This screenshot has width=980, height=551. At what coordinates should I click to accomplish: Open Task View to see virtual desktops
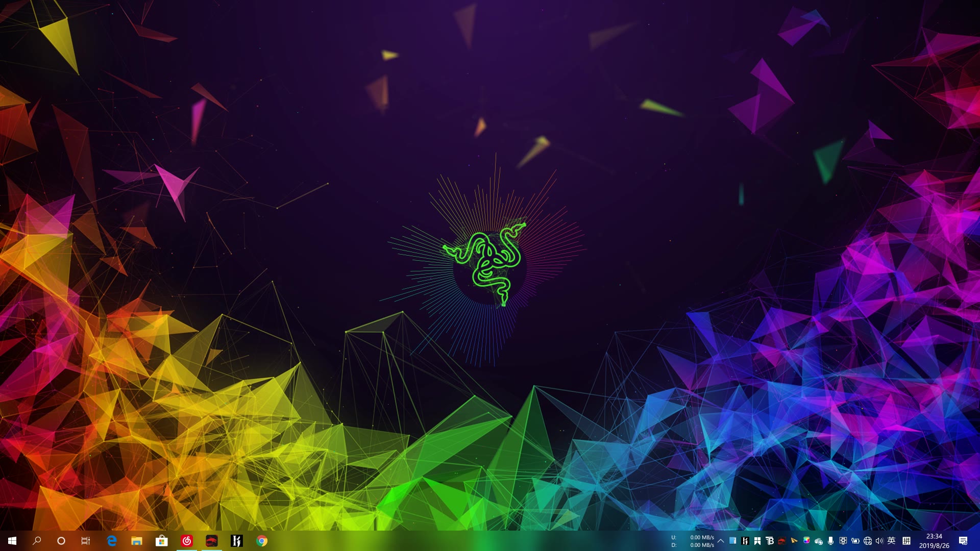[86, 541]
